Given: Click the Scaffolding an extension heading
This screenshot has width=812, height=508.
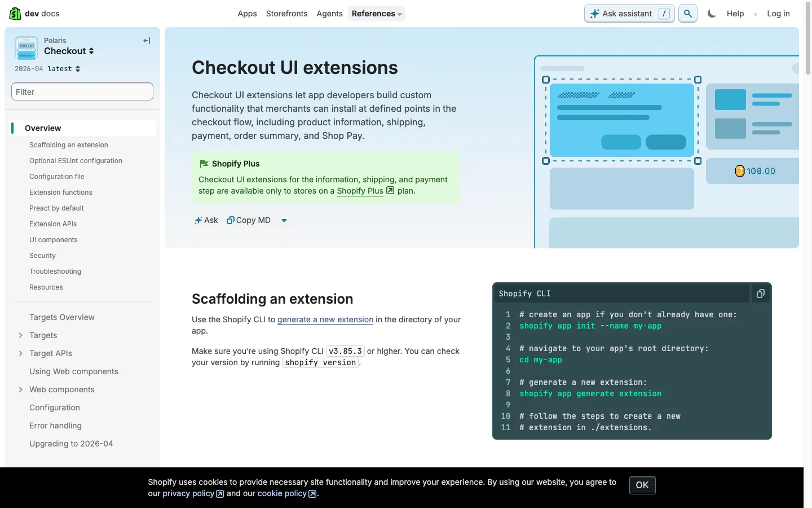Looking at the screenshot, I should 272,299.
